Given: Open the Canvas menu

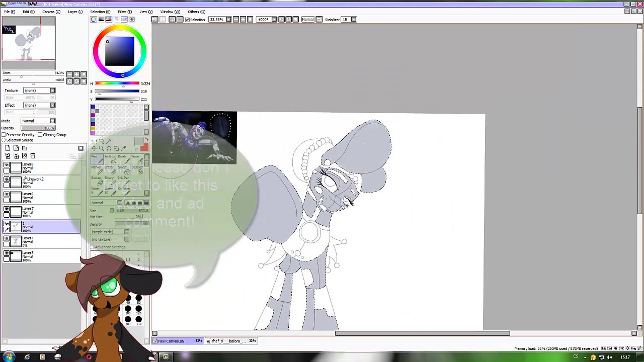Looking at the screenshot, I should tap(51, 12).
